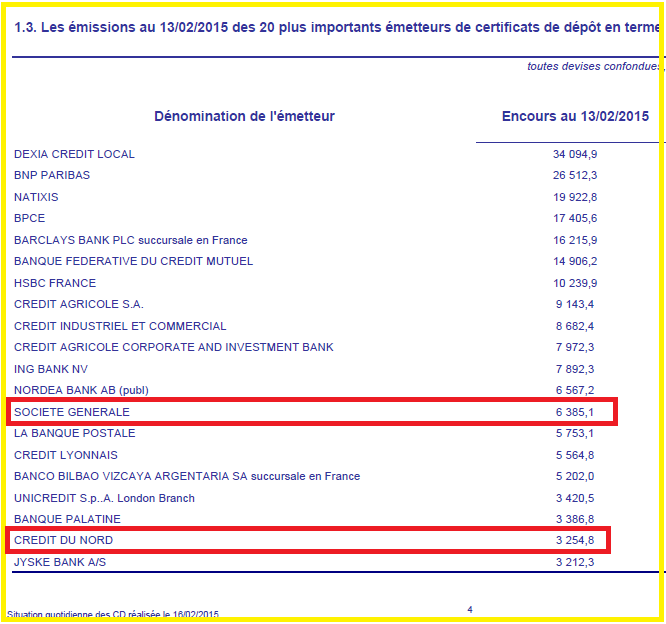This screenshot has width=666, height=624.
Task: Click the 'Dénomination de l'émetteur' column header
Action: click(x=244, y=116)
